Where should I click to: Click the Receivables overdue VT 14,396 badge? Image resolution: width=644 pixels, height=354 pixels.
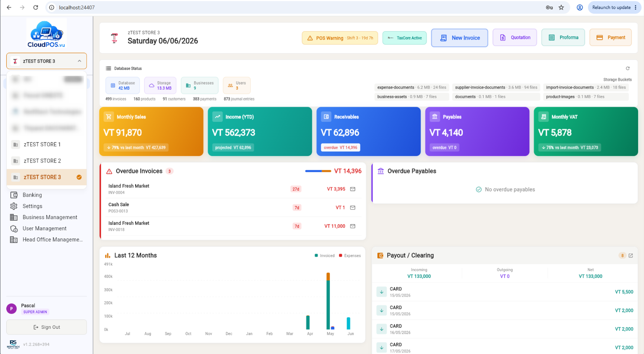point(341,147)
